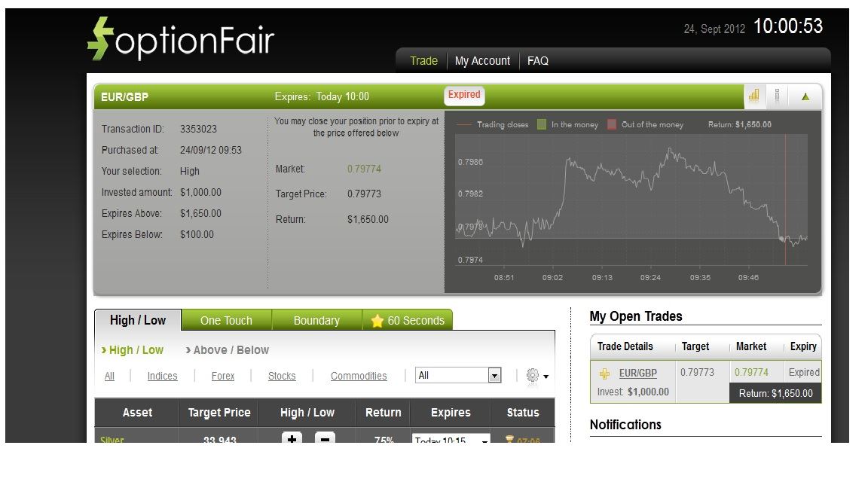Image resolution: width=868 pixels, height=488 pixels.
Task: Open the FAQ tab
Action: pyautogui.click(x=537, y=61)
